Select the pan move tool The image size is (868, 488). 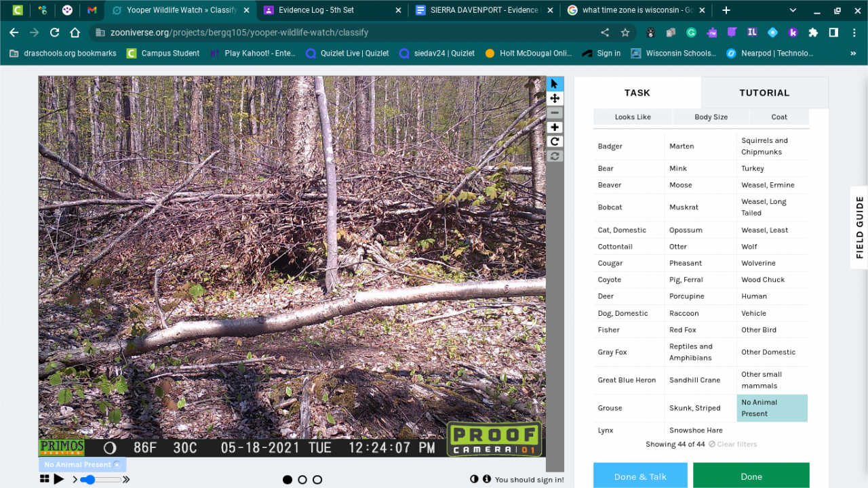[555, 98]
